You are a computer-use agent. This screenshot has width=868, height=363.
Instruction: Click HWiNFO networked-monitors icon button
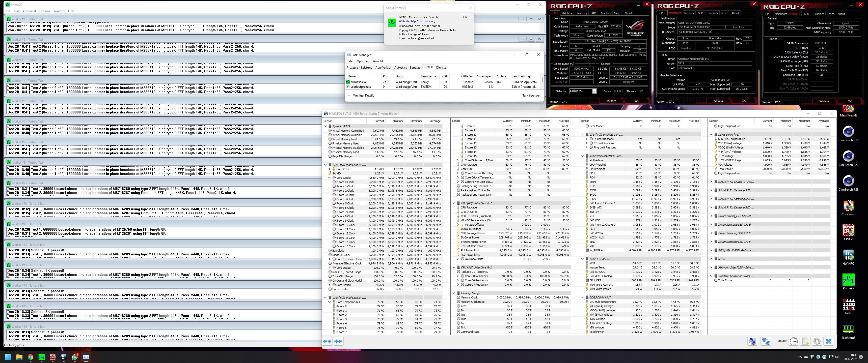pyautogui.click(x=766, y=342)
